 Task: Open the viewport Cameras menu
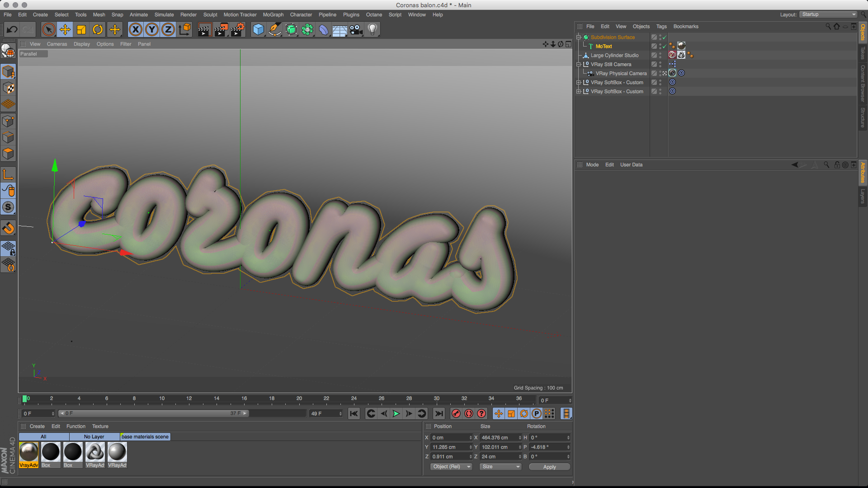tap(57, 44)
